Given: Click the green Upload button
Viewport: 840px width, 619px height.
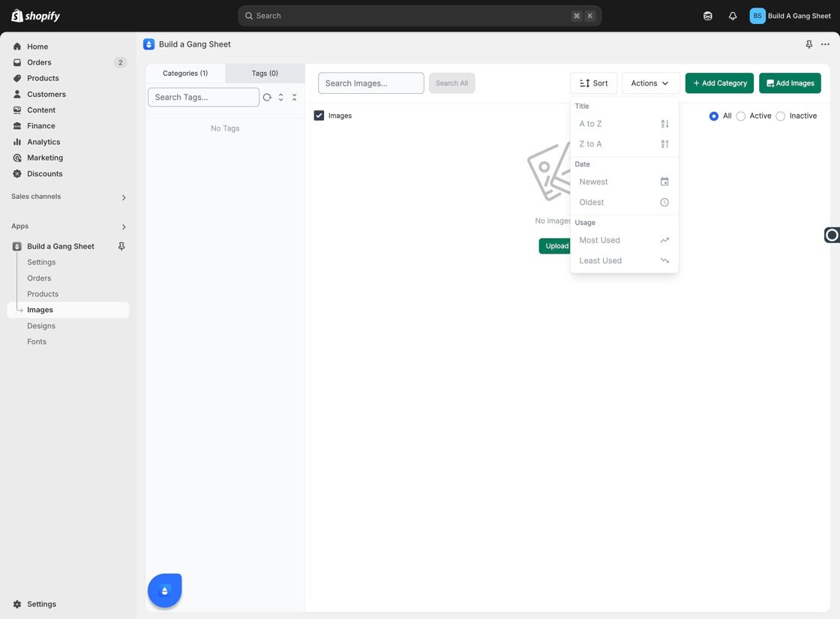Looking at the screenshot, I should click(x=555, y=246).
